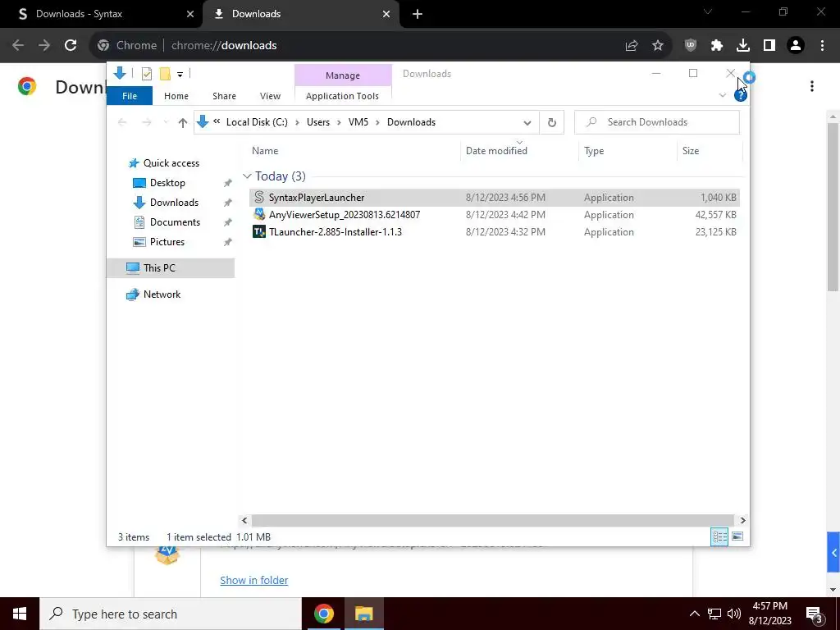Click the Chrome reload button
The height and width of the screenshot is (630, 840).
pyautogui.click(x=71, y=46)
